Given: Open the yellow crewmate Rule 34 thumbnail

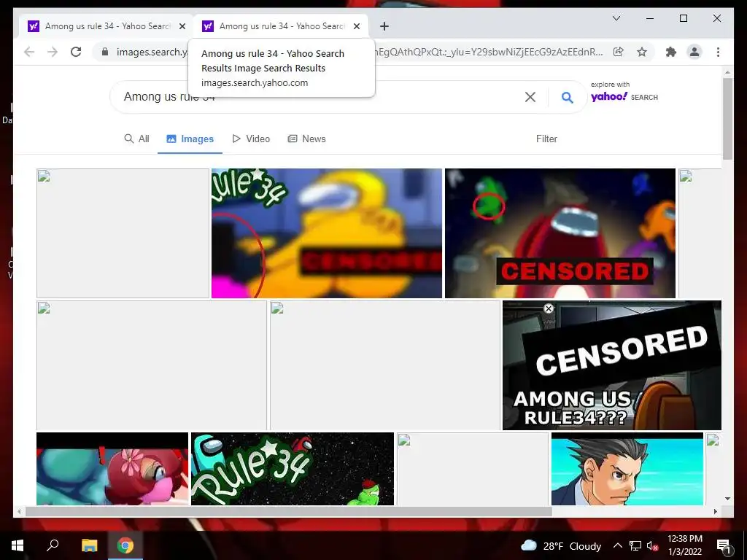Looking at the screenshot, I should coord(327,233).
